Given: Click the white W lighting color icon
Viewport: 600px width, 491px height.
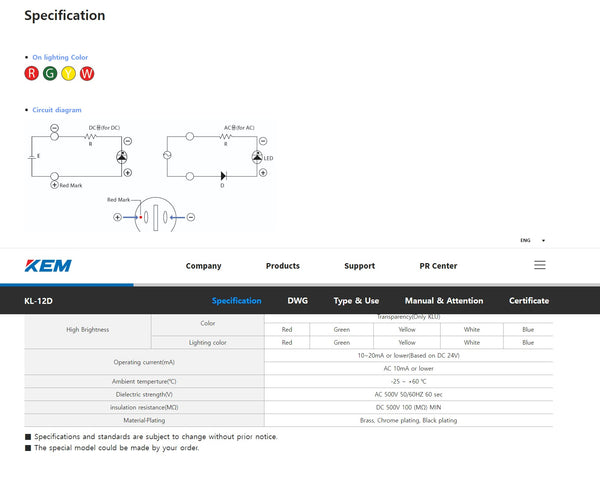Looking at the screenshot, I should [x=87, y=73].
